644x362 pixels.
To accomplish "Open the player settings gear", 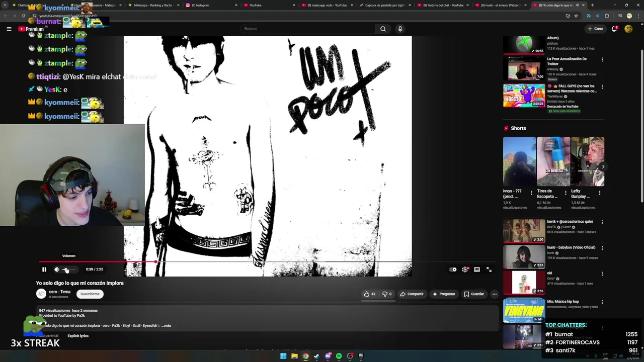I will tap(465, 269).
